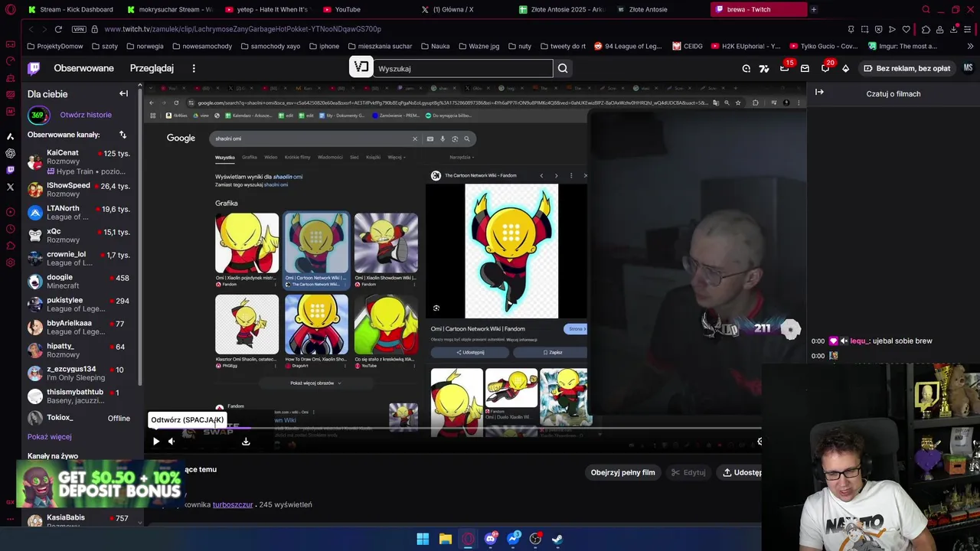Mute the clip volume speaker icon
This screenshot has height=551, width=980.
pyautogui.click(x=171, y=441)
